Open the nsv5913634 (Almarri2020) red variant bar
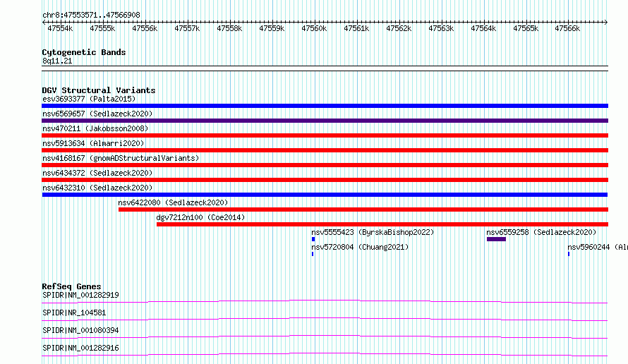628x364 pixels. pyautogui.click(x=325, y=150)
